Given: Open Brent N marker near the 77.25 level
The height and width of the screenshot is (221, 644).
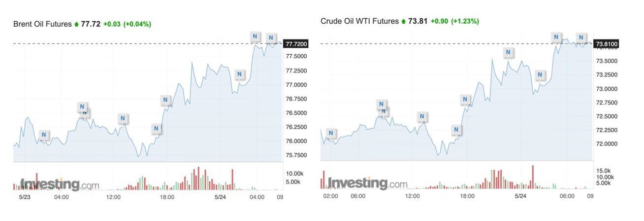Looking at the screenshot, I should (239, 75).
